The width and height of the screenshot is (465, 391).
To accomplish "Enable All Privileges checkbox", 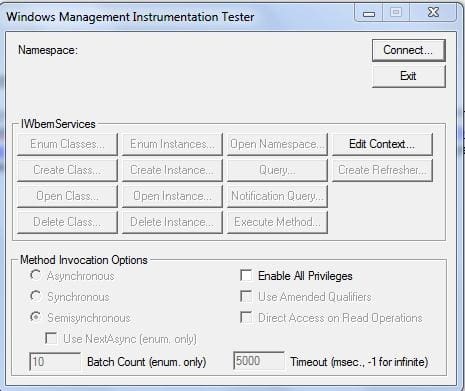I will (246, 276).
